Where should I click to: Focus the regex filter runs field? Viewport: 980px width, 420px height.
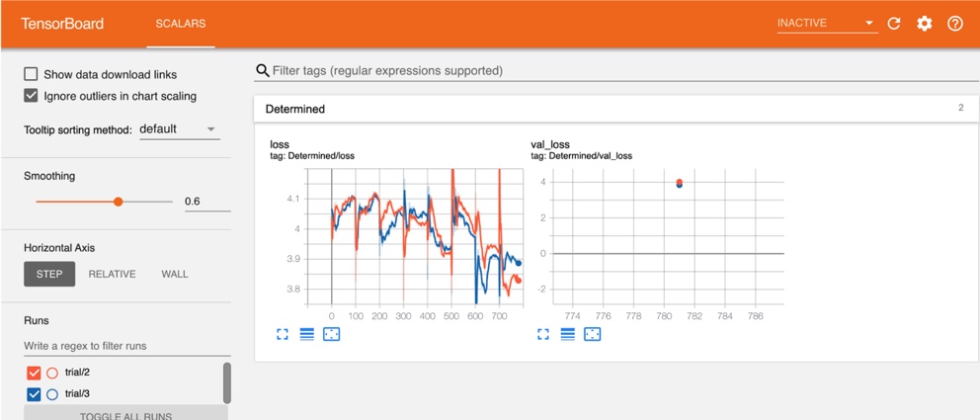coord(126,346)
